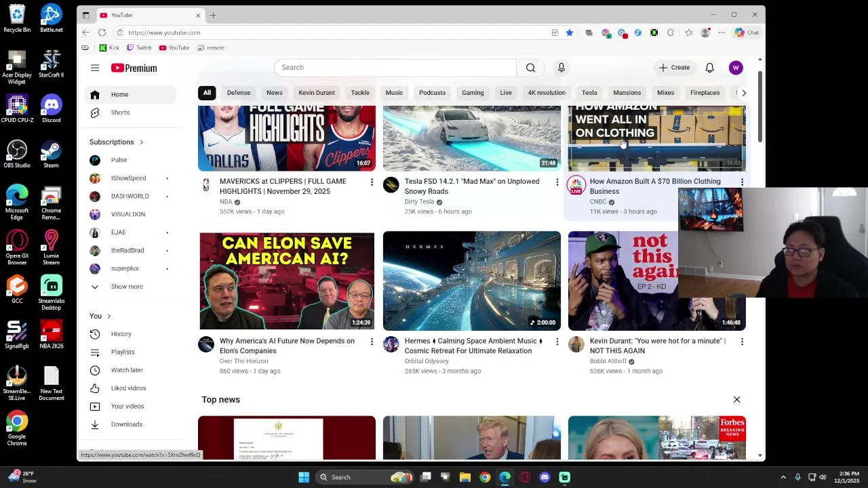The height and width of the screenshot is (488, 868).
Task: Open the Copilot Chat button in the browser
Action: point(747,33)
